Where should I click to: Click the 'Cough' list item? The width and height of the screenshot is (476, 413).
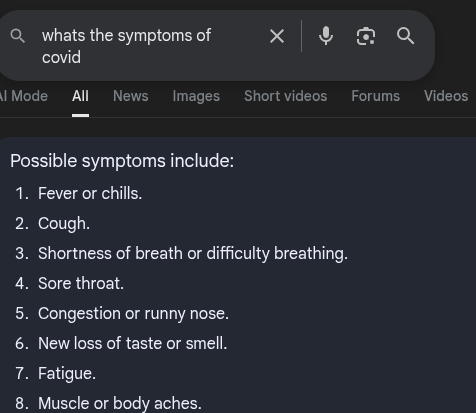(64, 223)
